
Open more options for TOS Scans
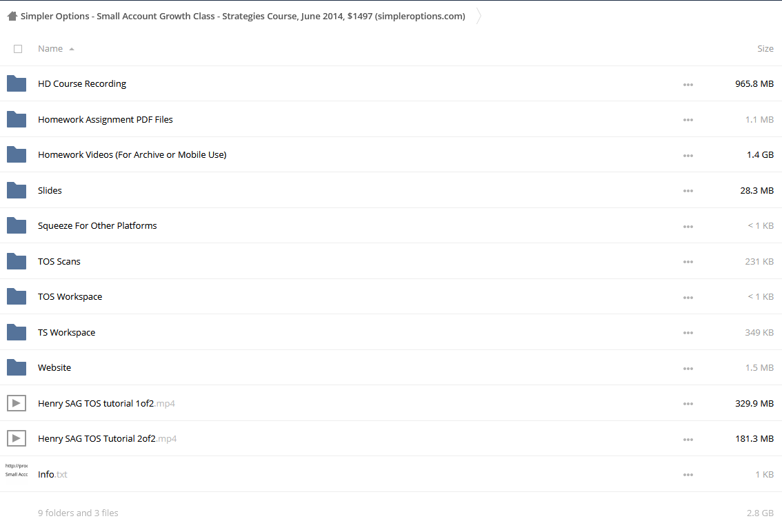(688, 262)
